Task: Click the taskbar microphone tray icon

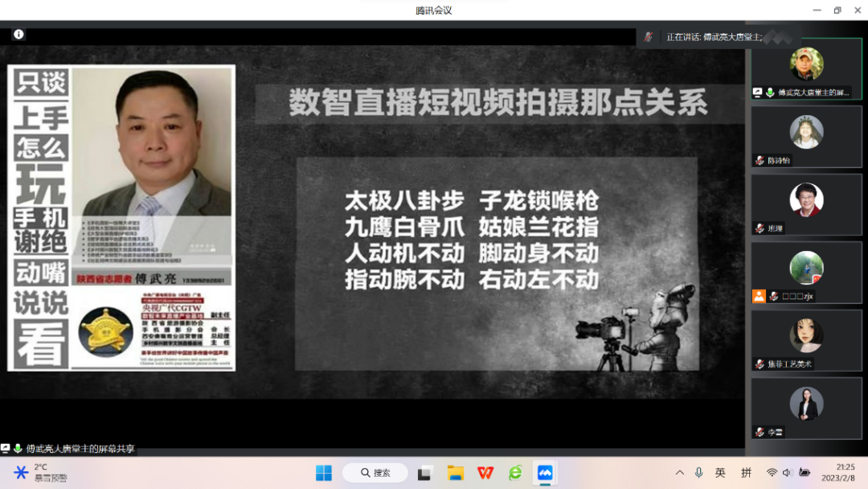Action: pyautogui.click(x=699, y=473)
